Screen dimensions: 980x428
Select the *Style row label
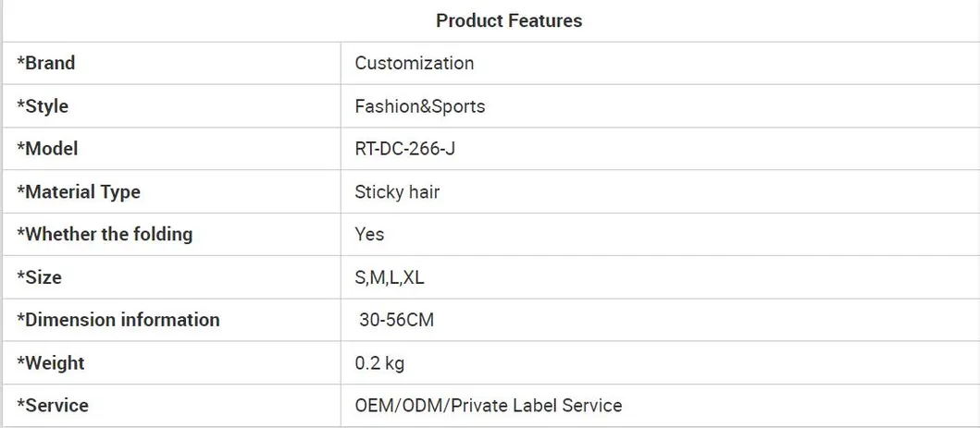click(43, 106)
